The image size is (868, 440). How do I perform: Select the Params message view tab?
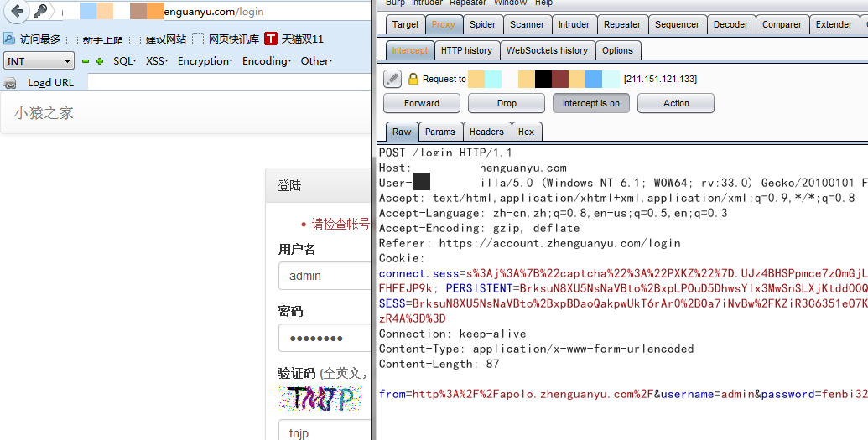pos(440,132)
